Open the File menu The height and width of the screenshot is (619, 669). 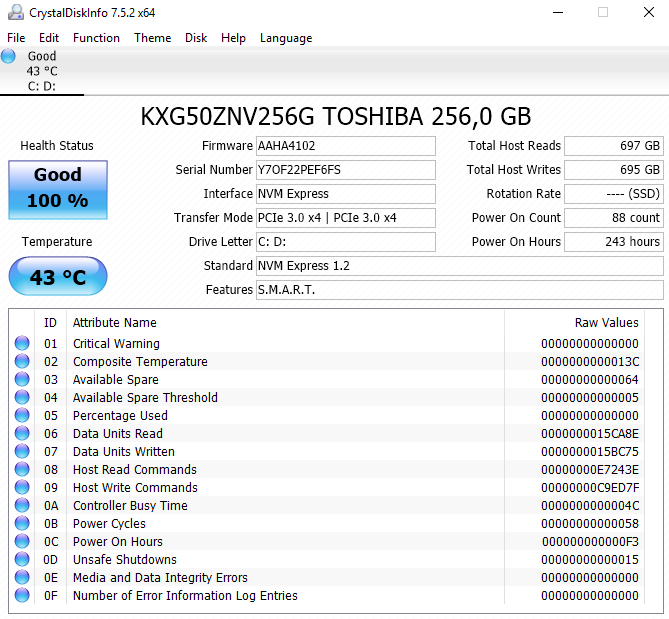[x=16, y=38]
